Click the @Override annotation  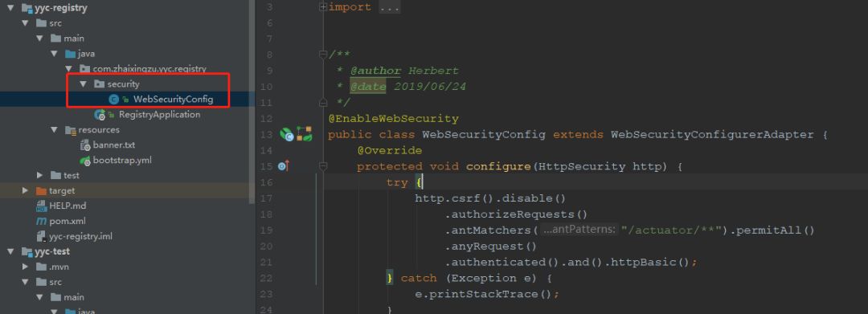[390, 150]
